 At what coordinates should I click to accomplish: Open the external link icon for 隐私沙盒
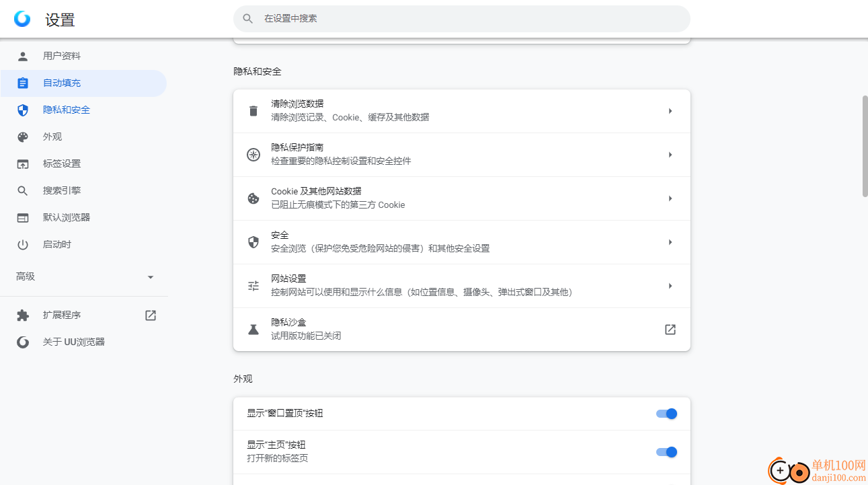point(670,330)
